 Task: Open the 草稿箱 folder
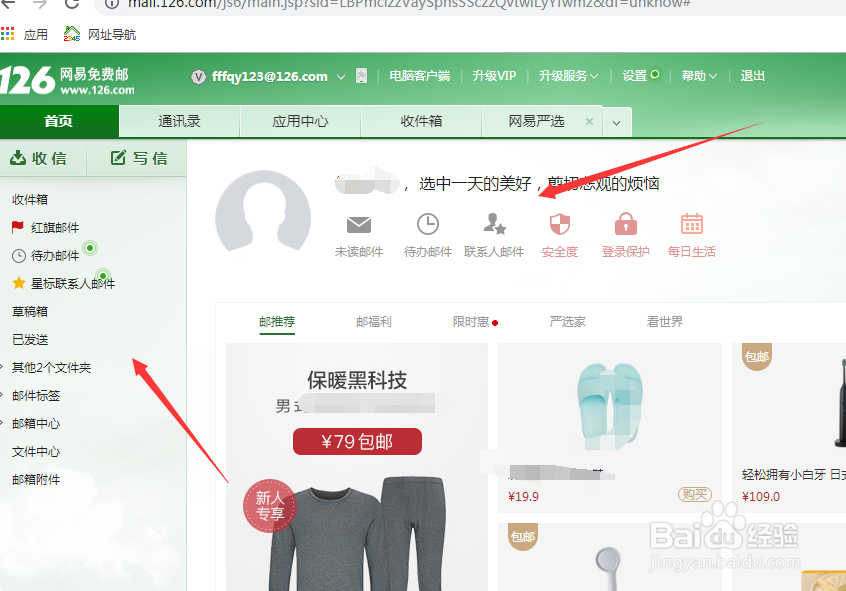tap(30, 311)
